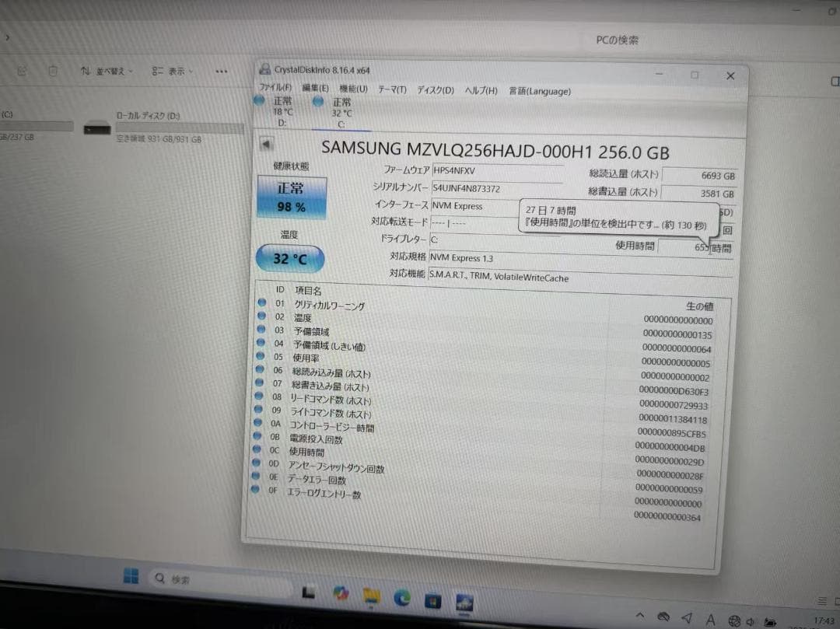This screenshot has width=840, height=629.
Task: Open the ディスク(D) menu
Action: pyautogui.click(x=433, y=91)
